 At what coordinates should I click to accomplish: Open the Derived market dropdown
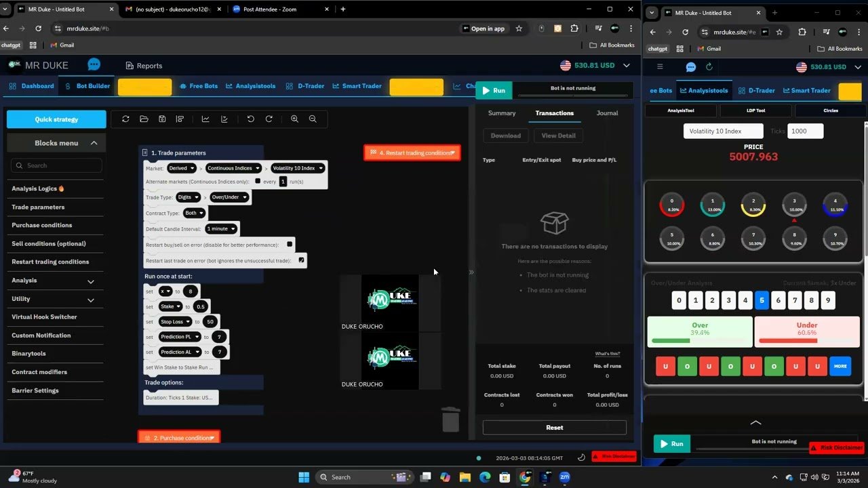(x=182, y=168)
